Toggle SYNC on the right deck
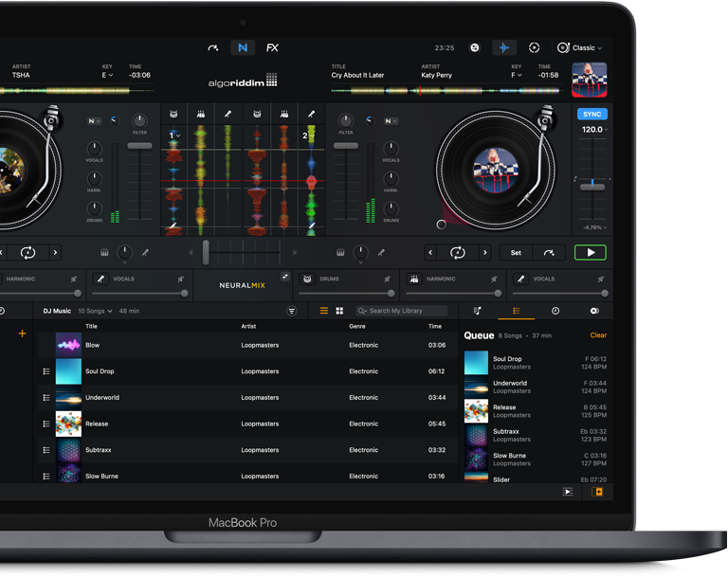 591,115
